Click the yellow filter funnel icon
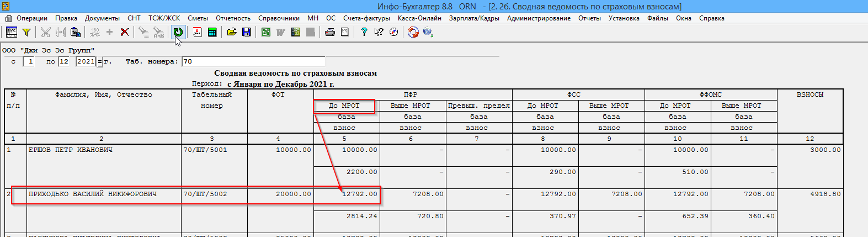Image resolution: width=868 pixels, height=237 pixels. click(x=26, y=32)
